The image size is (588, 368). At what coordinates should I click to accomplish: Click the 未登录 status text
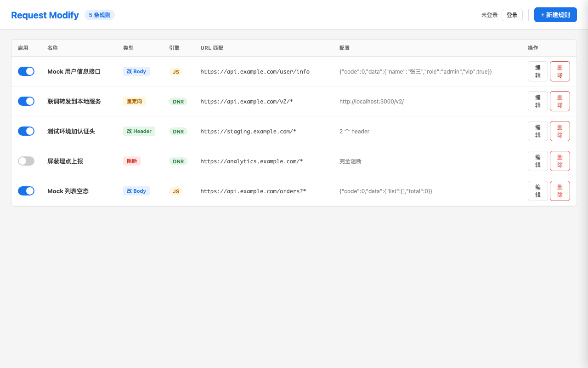coord(490,15)
